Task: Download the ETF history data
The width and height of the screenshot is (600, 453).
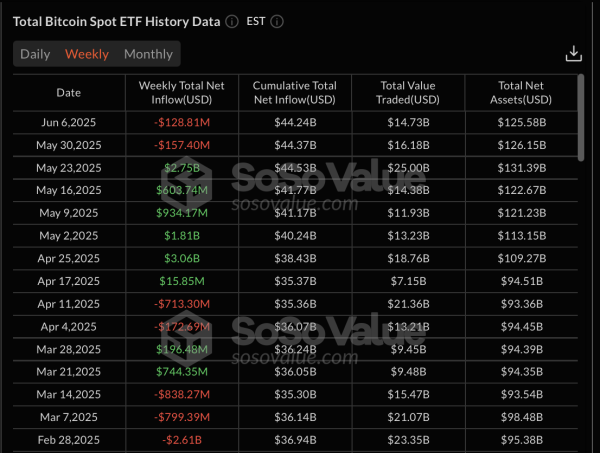Action: pos(573,54)
